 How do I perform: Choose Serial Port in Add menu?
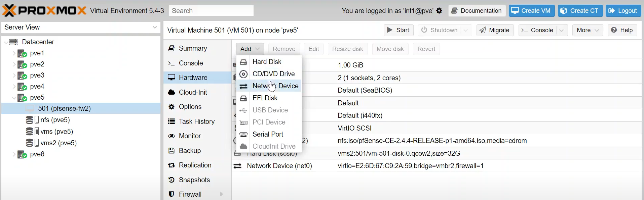tap(269, 134)
